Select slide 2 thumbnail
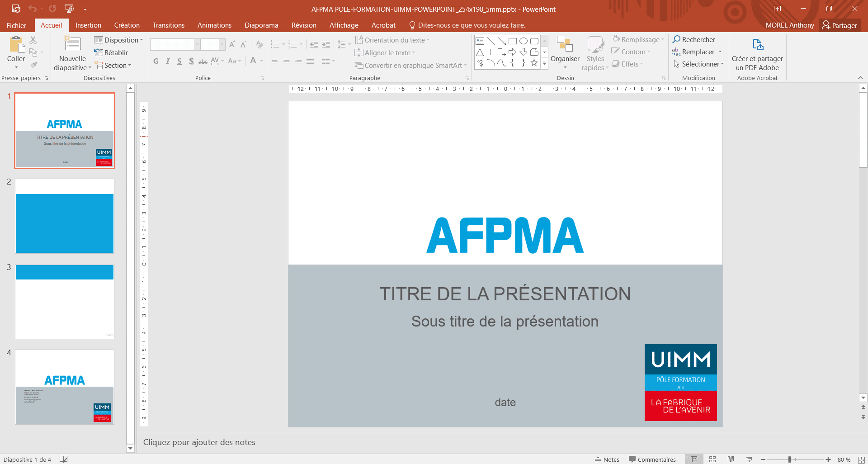868x464 pixels. pyautogui.click(x=65, y=216)
